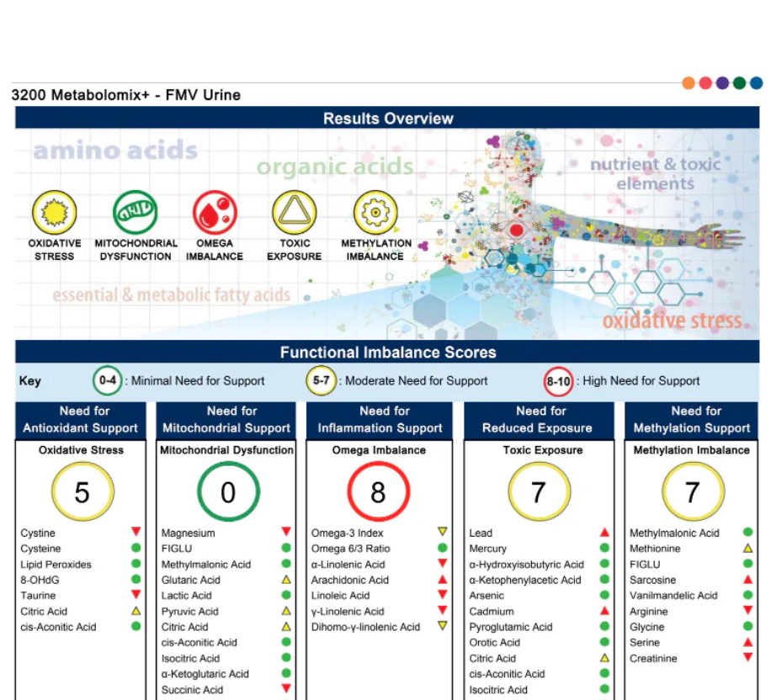Click the Toxic Exposure triangle icon

(x=294, y=212)
